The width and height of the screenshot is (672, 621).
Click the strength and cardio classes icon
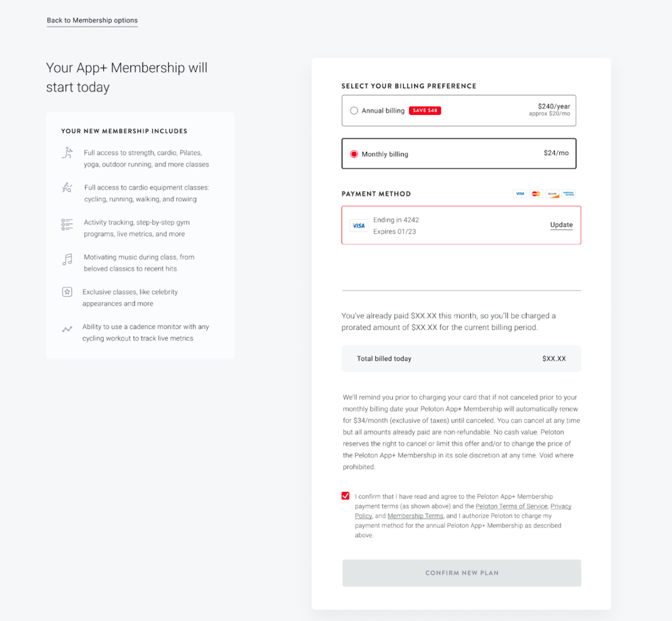pos(67,153)
